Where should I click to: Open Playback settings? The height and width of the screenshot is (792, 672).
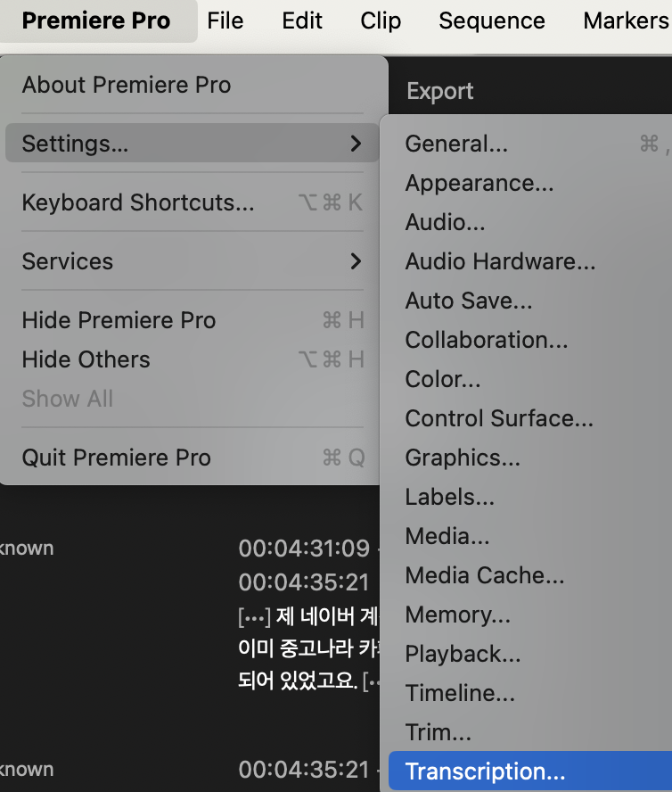(530, 654)
